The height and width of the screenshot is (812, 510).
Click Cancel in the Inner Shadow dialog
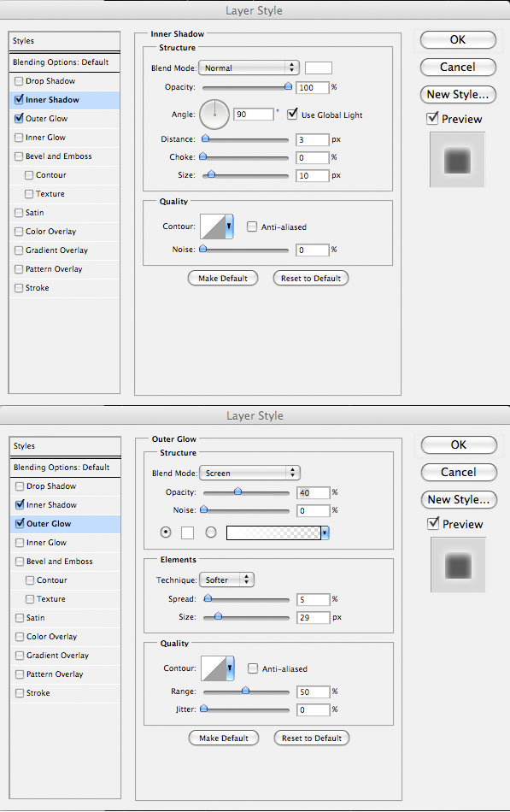(458, 67)
